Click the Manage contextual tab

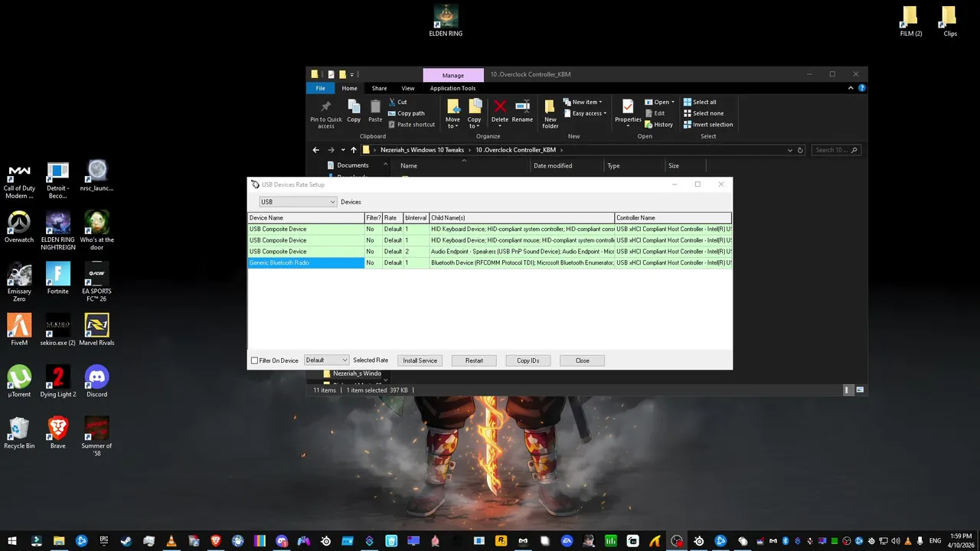tap(453, 75)
